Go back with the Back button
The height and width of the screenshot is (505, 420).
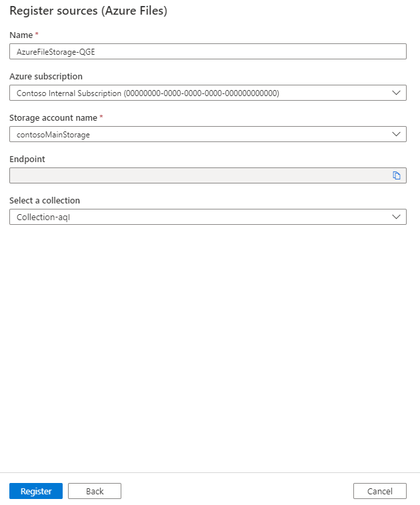[x=95, y=491]
